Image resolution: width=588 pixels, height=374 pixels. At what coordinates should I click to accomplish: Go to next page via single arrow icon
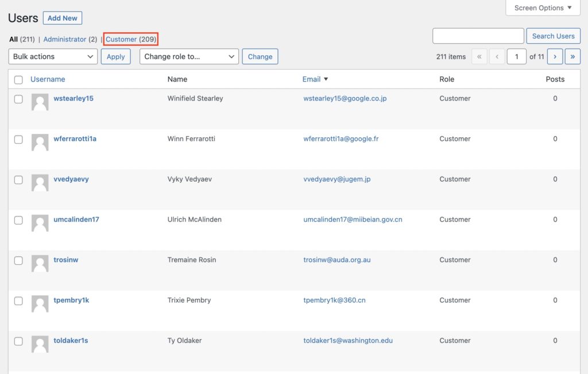click(x=555, y=56)
